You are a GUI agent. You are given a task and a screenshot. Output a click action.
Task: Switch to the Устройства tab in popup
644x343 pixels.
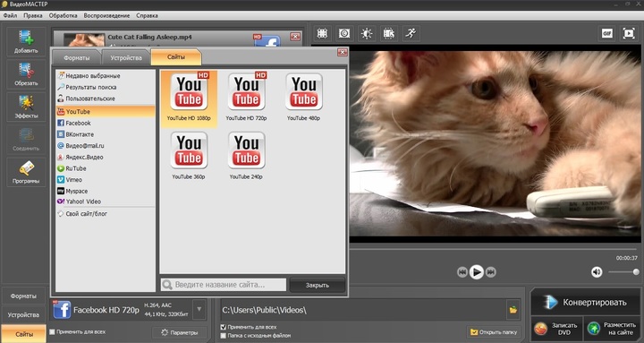point(126,58)
